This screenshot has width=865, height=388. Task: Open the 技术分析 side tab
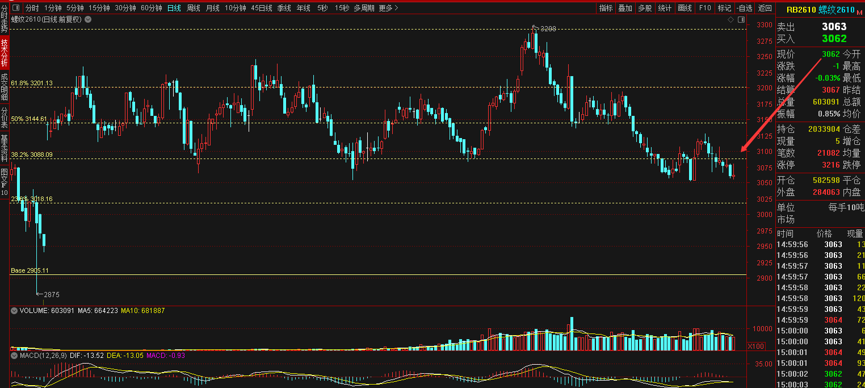4,51
